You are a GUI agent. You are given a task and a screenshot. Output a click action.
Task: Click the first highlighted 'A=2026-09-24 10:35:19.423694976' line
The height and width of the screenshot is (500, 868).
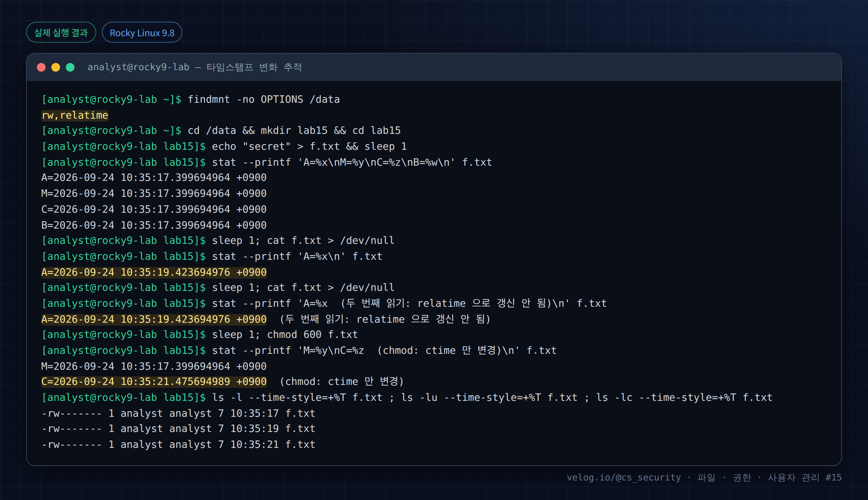click(x=154, y=272)
